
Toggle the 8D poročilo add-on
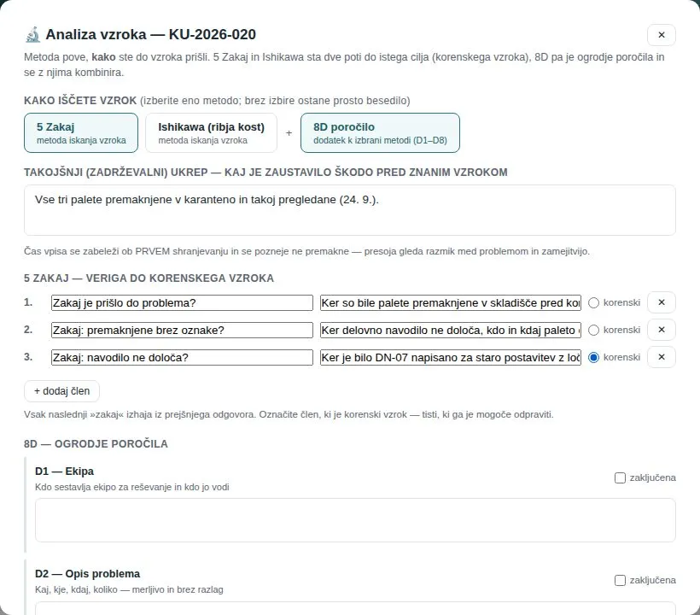(380, 132)
